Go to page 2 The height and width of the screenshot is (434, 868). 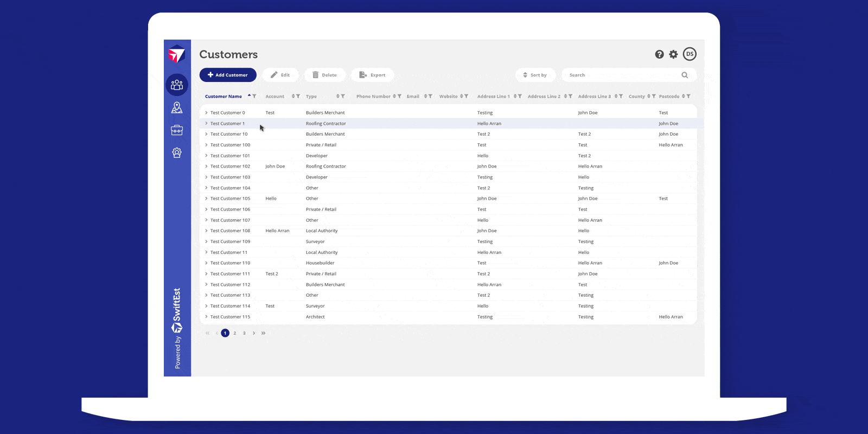(235, 333)
